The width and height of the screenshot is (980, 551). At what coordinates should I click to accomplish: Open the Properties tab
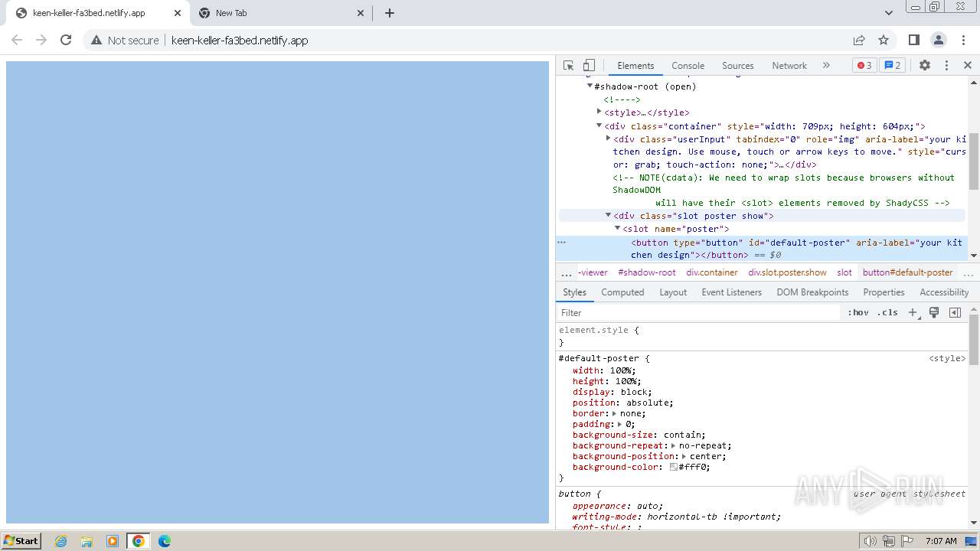click(884, 292)
